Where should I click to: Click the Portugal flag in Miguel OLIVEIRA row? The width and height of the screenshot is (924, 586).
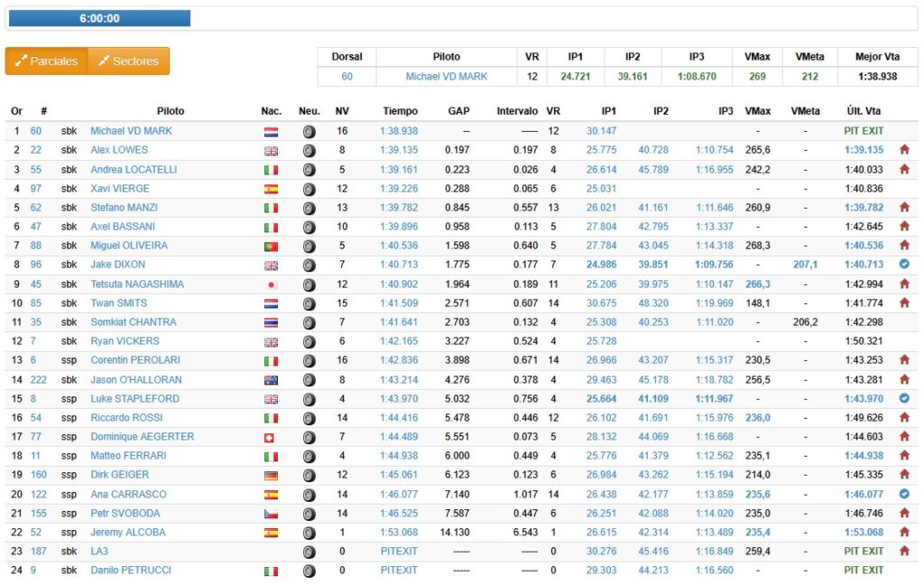click(271, 246)
